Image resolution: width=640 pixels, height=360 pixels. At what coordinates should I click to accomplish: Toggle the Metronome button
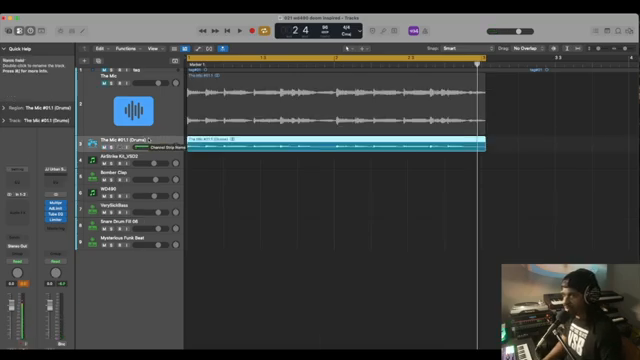pyautogui.click(x=425, y=31)
